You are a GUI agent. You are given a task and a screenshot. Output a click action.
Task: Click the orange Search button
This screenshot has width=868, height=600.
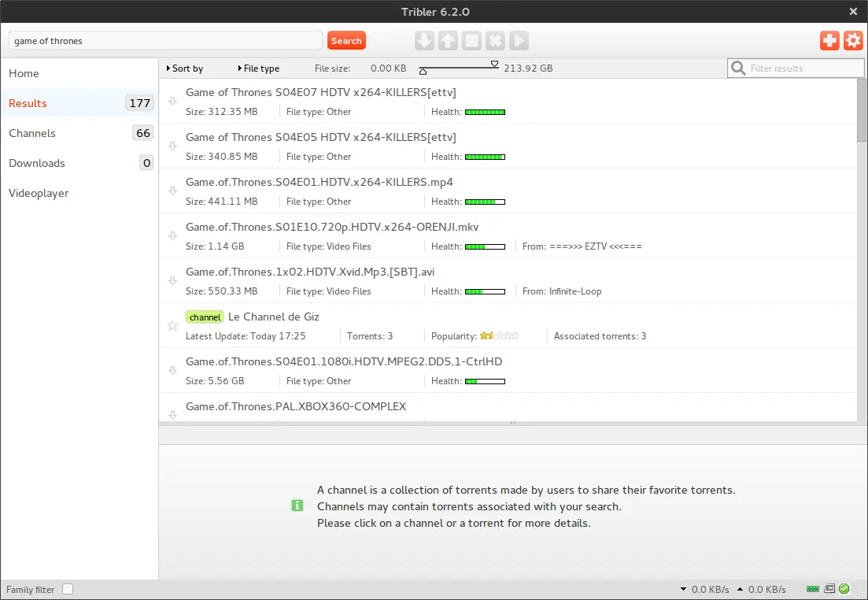pyautogui.click(x=346, y=40)
